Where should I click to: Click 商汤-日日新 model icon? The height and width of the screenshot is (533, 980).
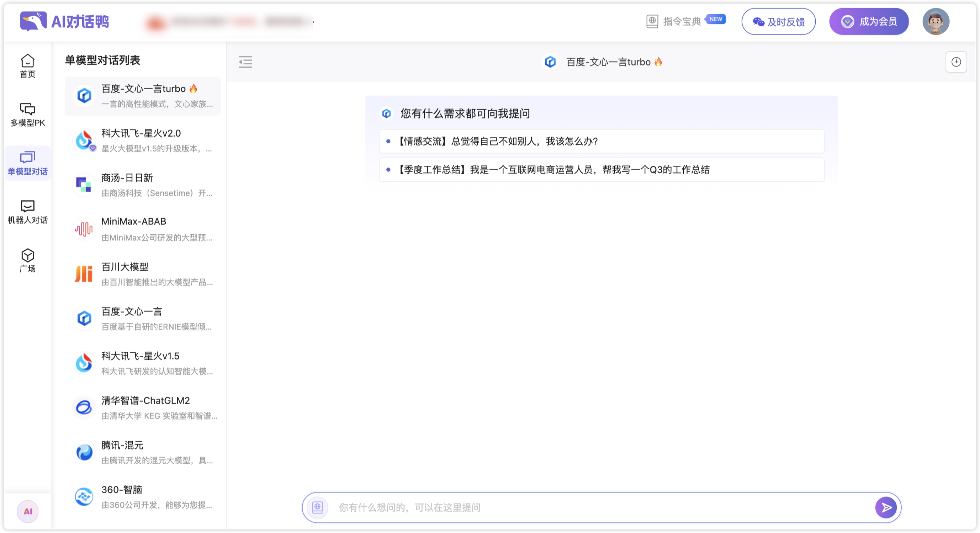84,185
